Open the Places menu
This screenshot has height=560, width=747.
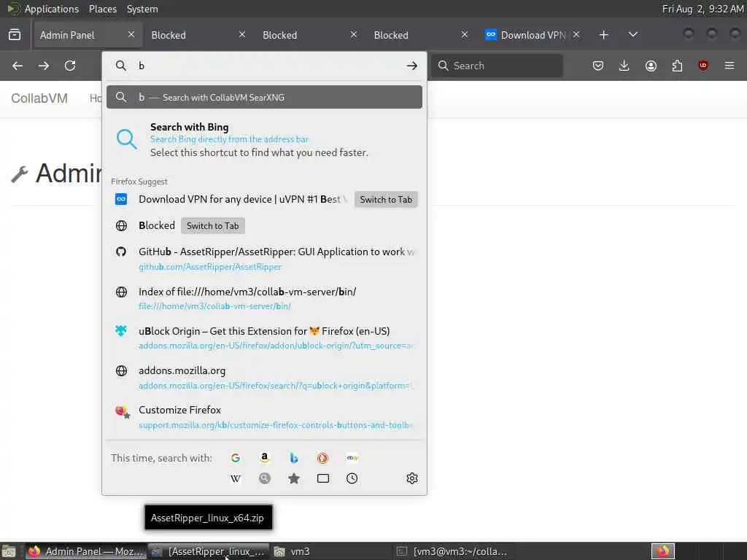coord(102,9)
